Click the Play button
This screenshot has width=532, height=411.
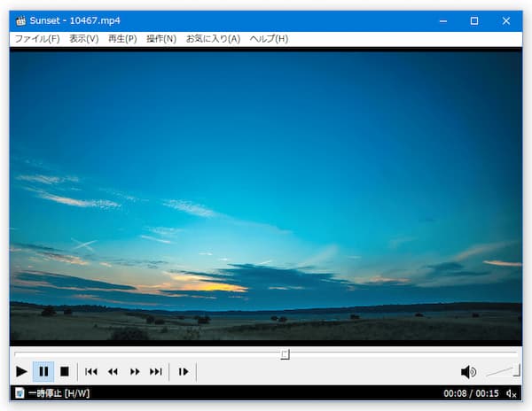[x=21, y=372]
